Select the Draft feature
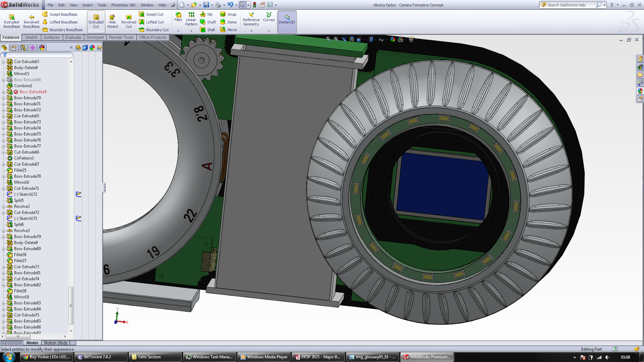 click(208, 22)
